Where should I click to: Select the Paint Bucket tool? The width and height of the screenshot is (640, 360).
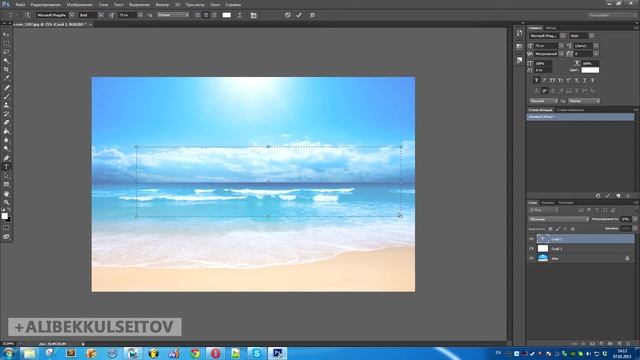(x=6, y=131)
